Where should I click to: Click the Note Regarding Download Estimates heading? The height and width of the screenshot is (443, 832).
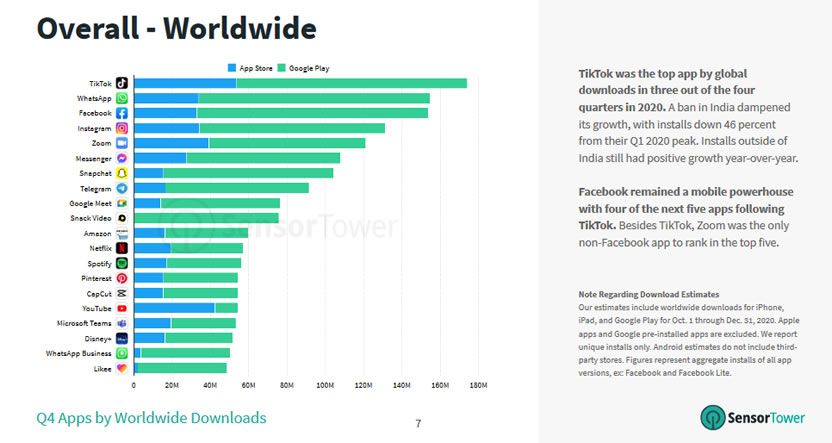coord(649,294)
